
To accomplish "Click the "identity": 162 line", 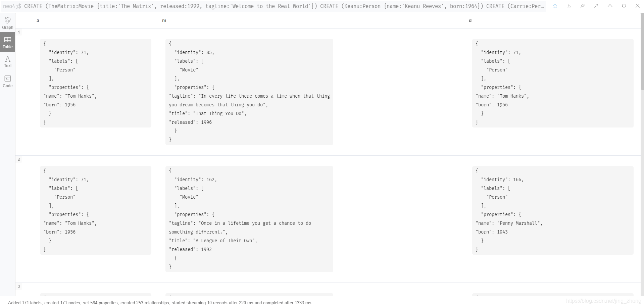I will [x=196, y=180].
